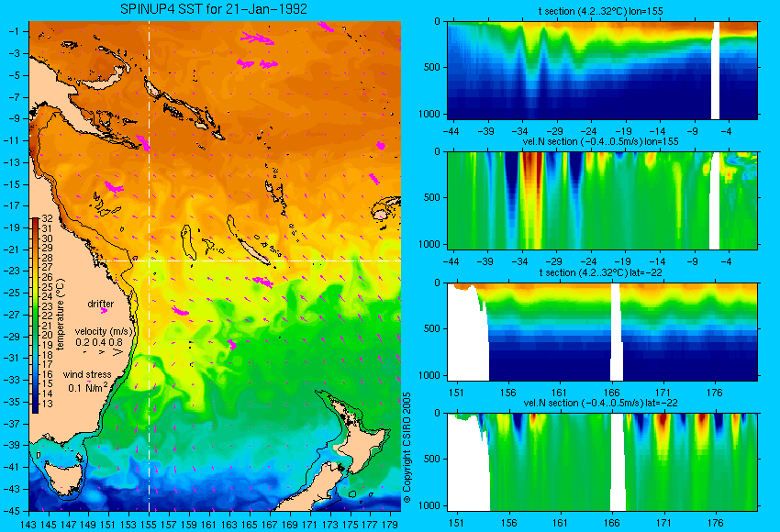
Task: Click the white land gap in the lat=-22 temperature section
Action: 617,332
